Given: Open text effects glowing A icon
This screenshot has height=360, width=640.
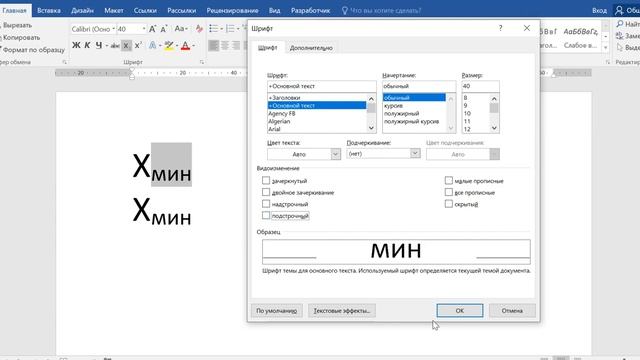Looking at the screenshot, I should [x=152, y=45].
